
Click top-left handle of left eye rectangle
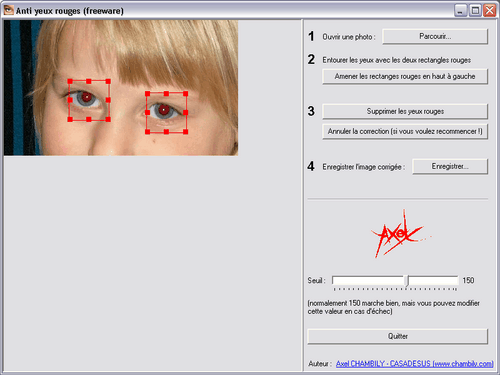click(x=70, y=81)
